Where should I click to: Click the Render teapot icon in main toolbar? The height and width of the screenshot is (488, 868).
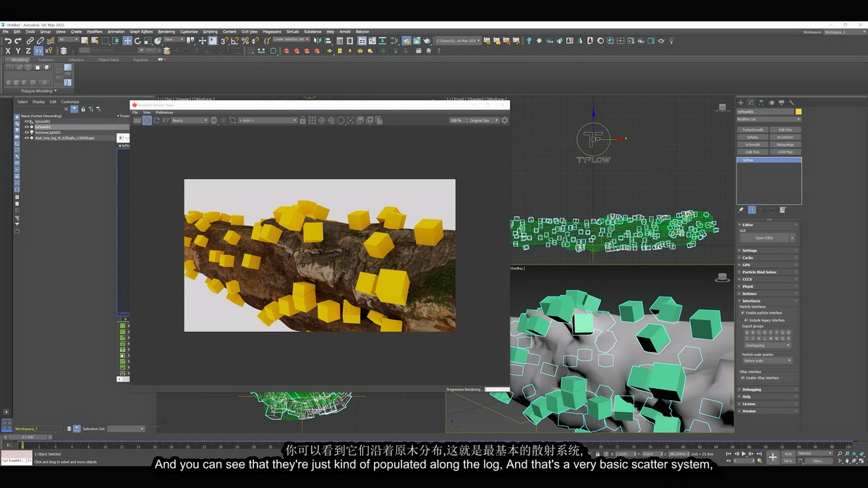[427, 41]
